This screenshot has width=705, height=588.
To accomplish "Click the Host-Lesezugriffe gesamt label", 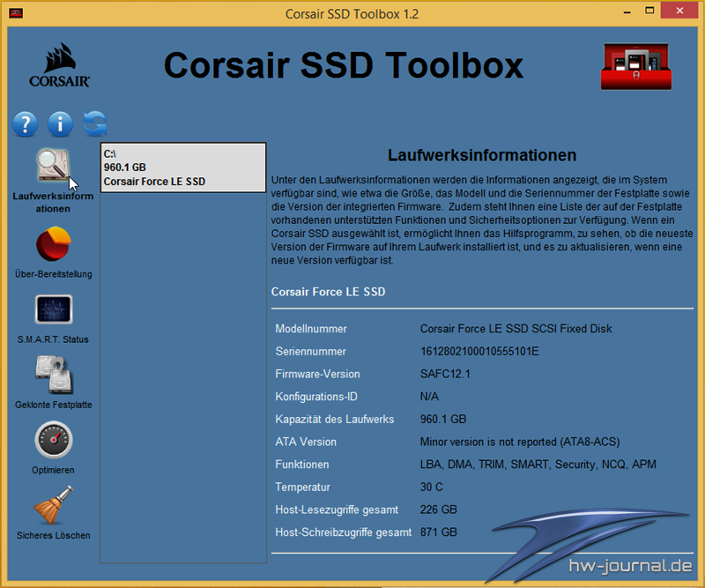I will coord(337,510).
